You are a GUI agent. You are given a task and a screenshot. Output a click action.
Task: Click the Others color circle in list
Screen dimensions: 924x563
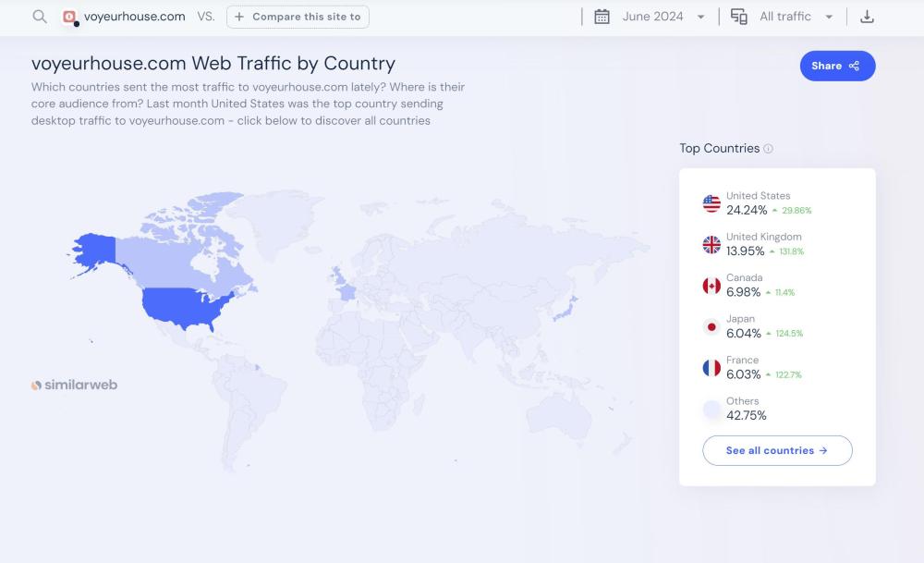(711, 409)
